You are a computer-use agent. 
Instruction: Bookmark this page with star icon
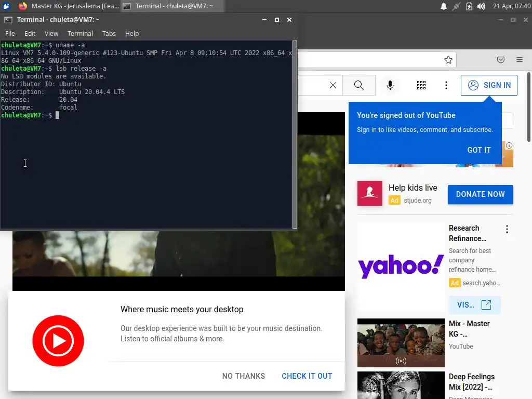pyautogui.click(x=448, y=60)
